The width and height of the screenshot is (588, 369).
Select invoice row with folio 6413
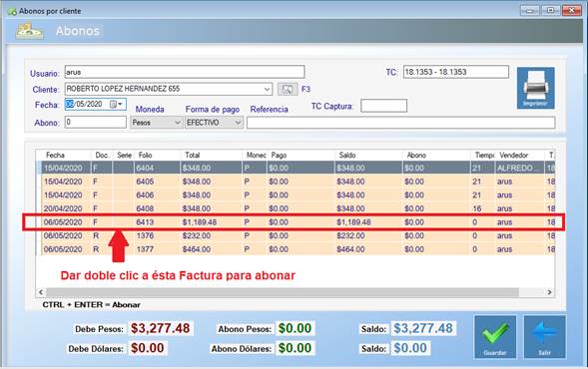pos(295,222)
